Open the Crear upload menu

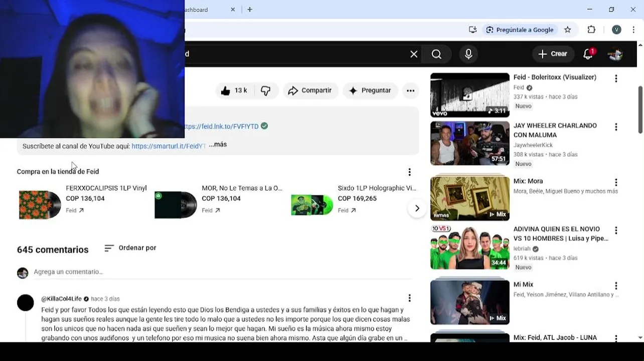click(x=552, y=54)
